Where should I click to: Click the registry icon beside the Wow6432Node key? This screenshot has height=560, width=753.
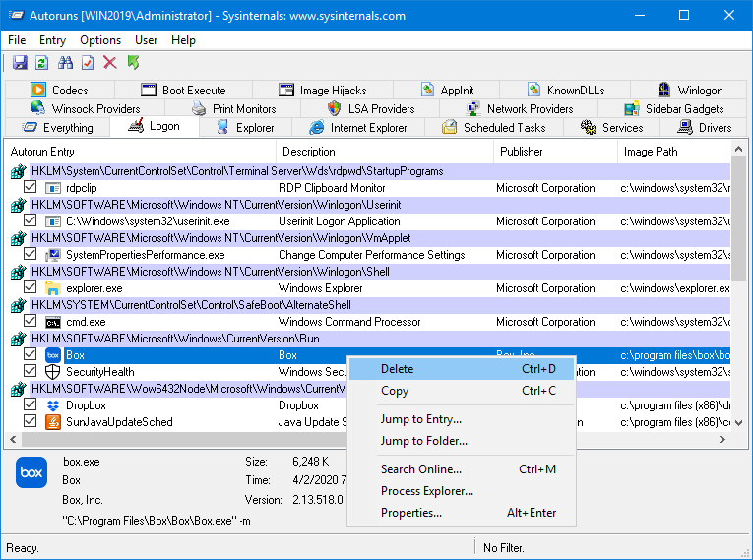[19, 389]
